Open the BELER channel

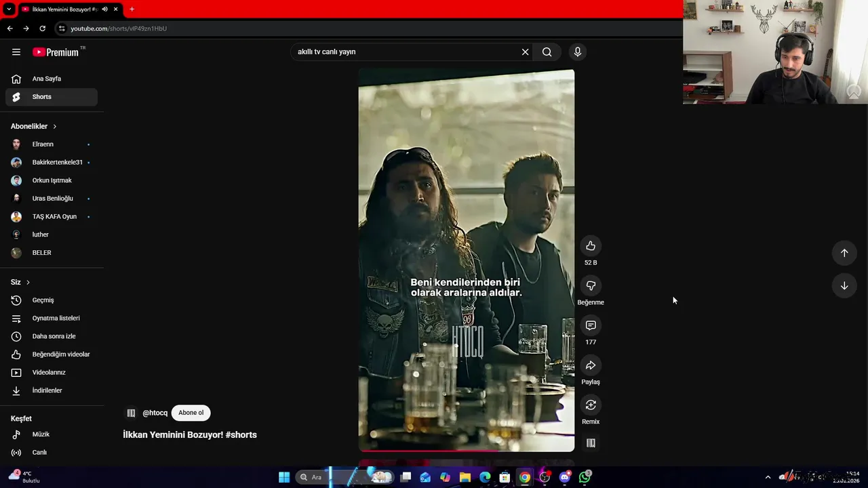pos(52,253)
